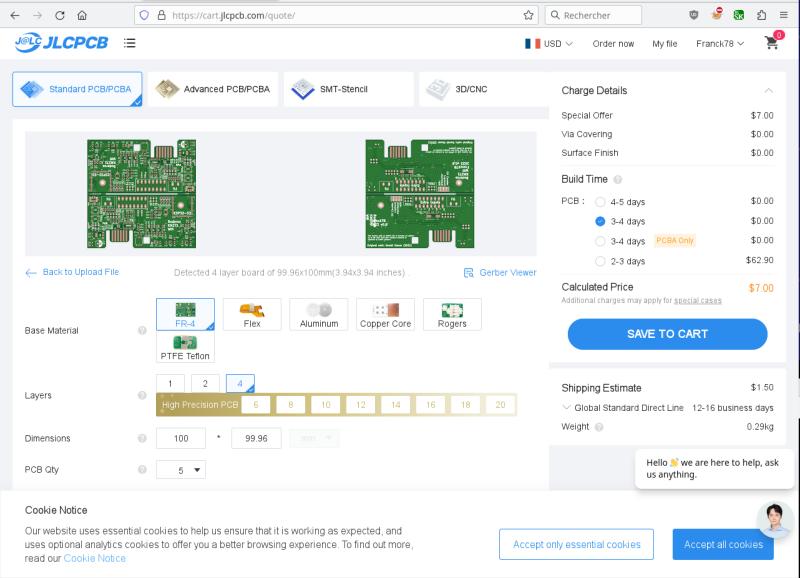Click the dimension width field showing 100

(181, 438)
